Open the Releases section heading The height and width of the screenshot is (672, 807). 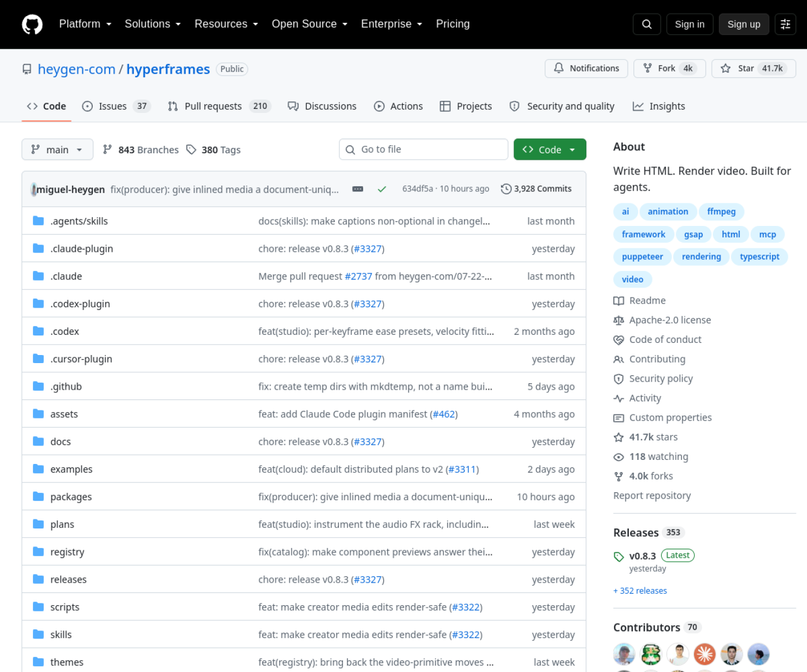click(x=636, y=533)
